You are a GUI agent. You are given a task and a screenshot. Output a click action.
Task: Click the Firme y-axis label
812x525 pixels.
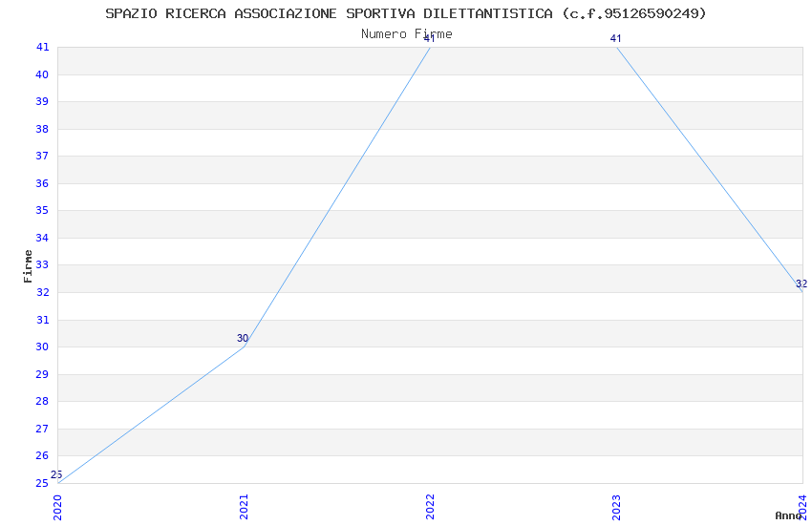28,266
